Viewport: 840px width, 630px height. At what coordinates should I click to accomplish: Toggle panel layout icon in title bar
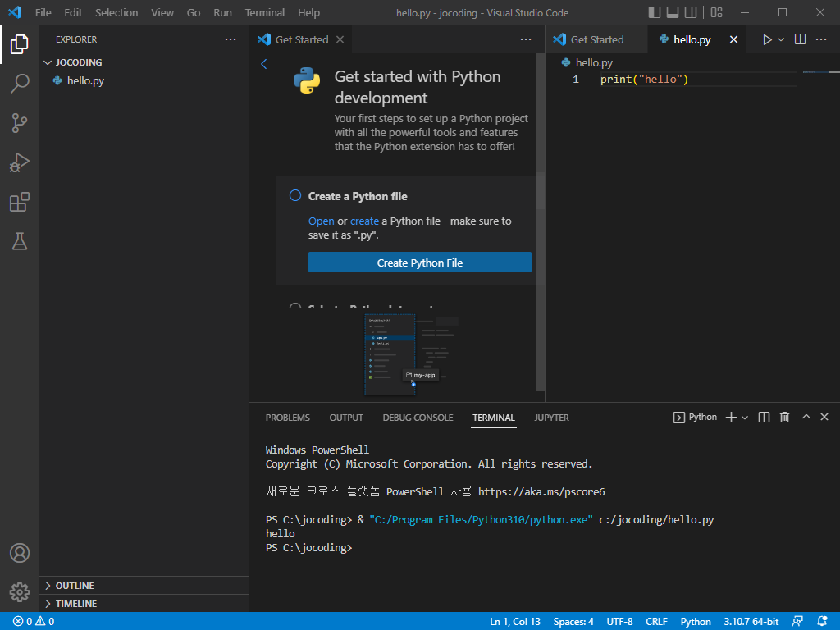pos(673,12)
